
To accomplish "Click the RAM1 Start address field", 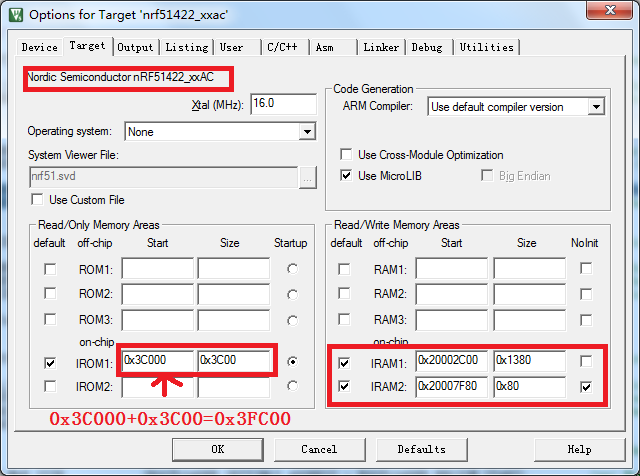I will point(452,268).
